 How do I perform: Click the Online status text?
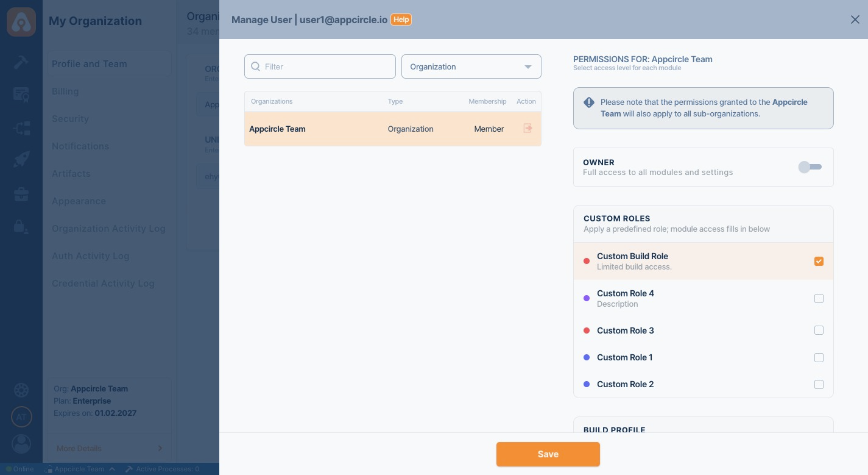[24, 469]
